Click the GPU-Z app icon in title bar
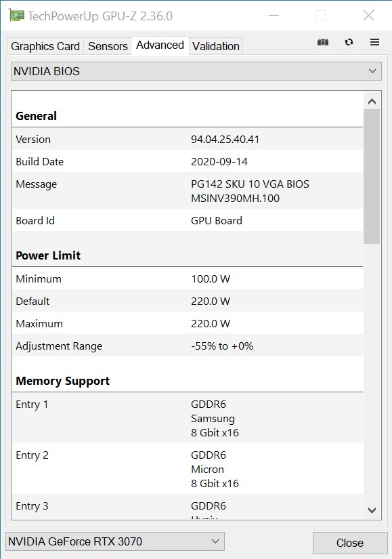The width and height of the screenshot is (392, 559). pos(16,16)
